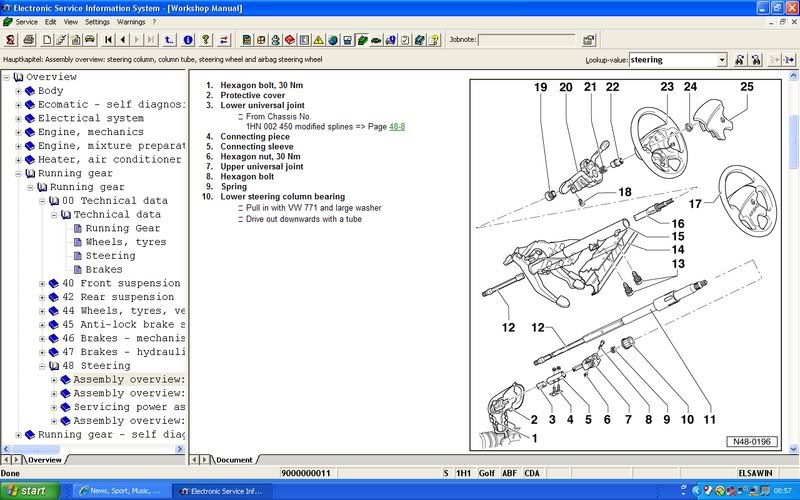Open the Service menu

27,22
